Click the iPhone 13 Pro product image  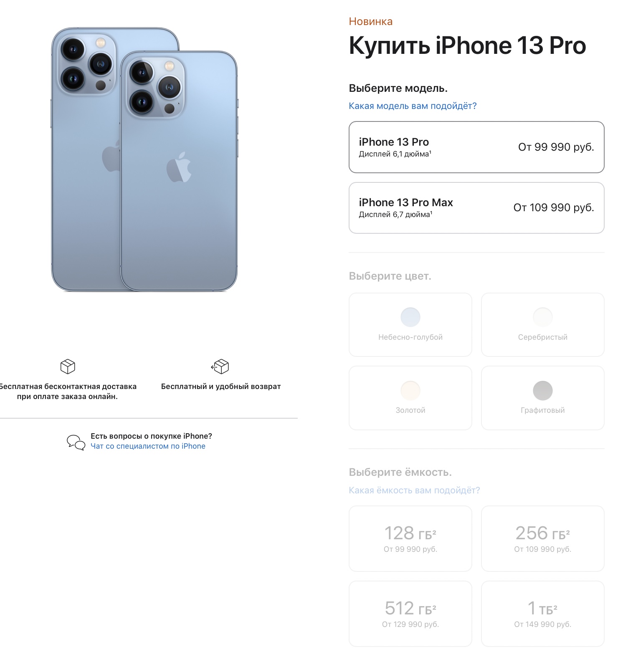click(179, 171)
